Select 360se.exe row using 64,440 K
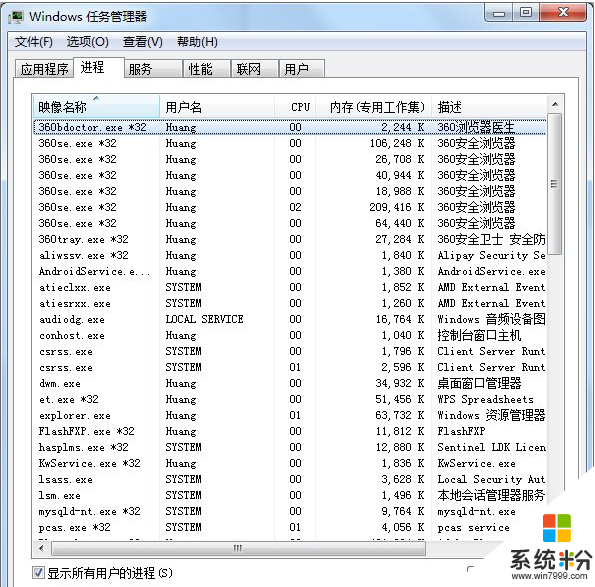 290,223
